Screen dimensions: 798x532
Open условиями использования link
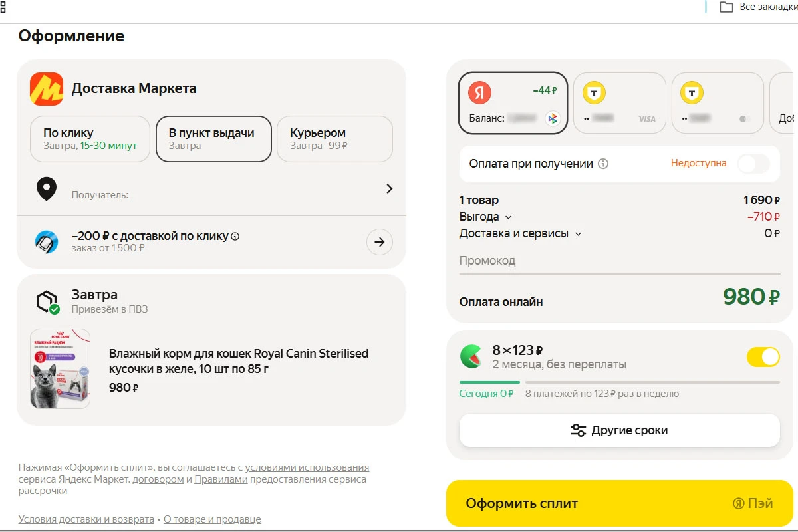pyautogui.click(x=307, y=467)
